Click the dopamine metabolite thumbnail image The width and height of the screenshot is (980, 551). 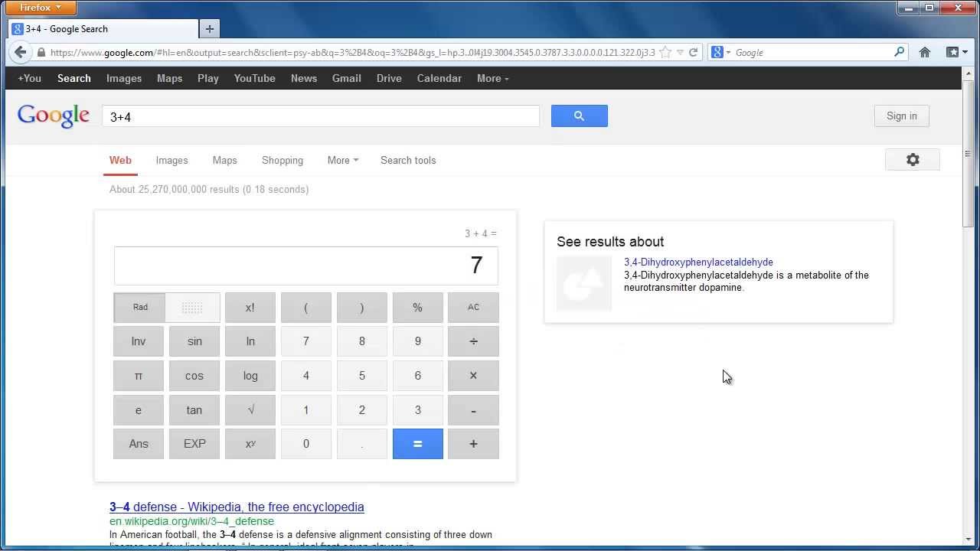point(584,283)
